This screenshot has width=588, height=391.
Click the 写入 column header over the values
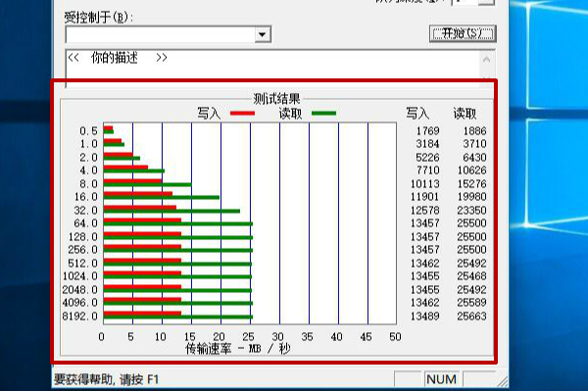coord(417,114)
